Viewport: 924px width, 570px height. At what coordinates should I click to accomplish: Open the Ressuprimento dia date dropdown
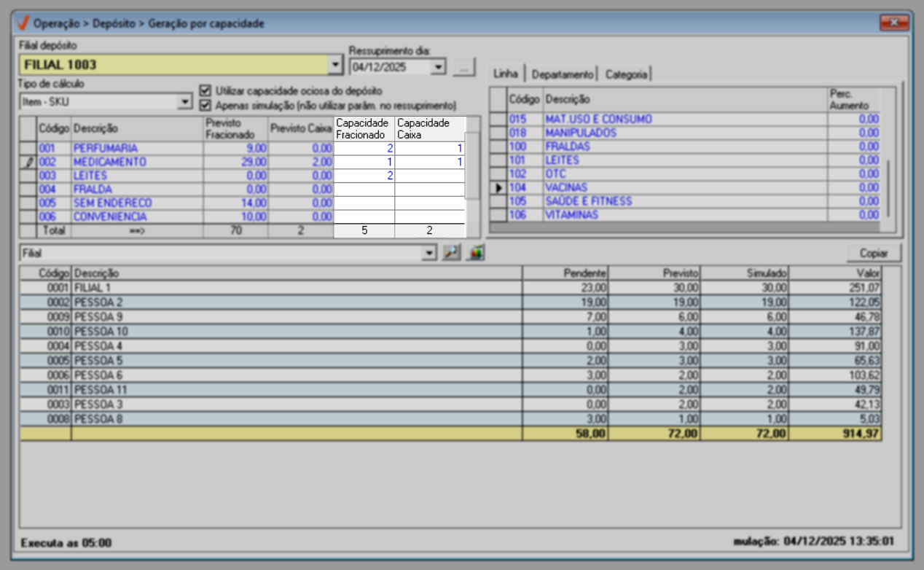click(438, 68)
